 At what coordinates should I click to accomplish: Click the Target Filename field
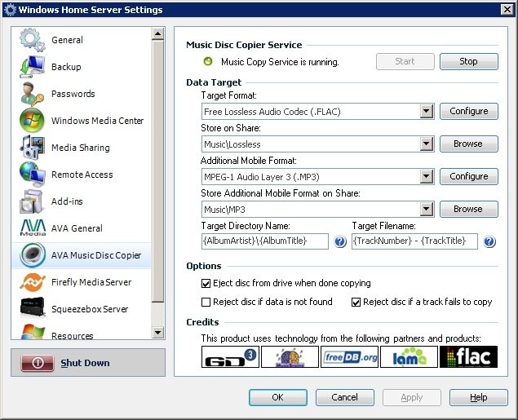(x=414, y=241)
